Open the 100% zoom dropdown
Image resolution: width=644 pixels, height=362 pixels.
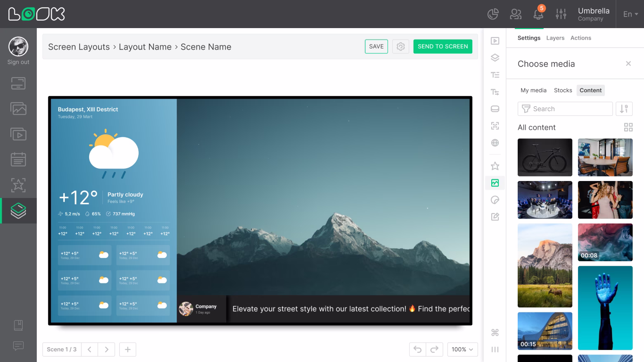463,350
